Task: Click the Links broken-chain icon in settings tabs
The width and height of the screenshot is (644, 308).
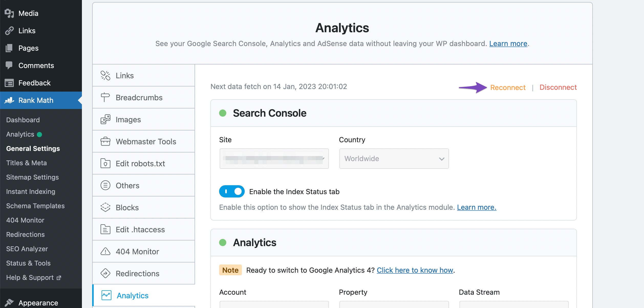Action: [105, 75]
